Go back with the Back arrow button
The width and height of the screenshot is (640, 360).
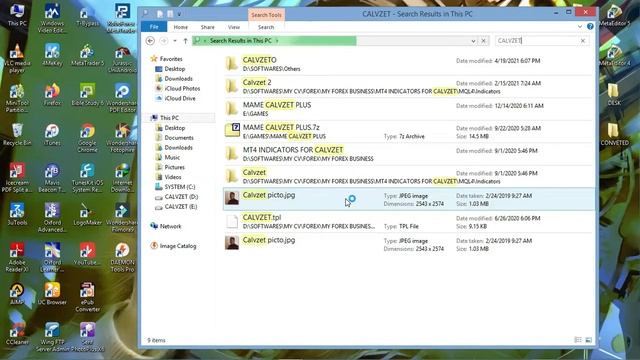pyautogui.click(x=150, y=41)
